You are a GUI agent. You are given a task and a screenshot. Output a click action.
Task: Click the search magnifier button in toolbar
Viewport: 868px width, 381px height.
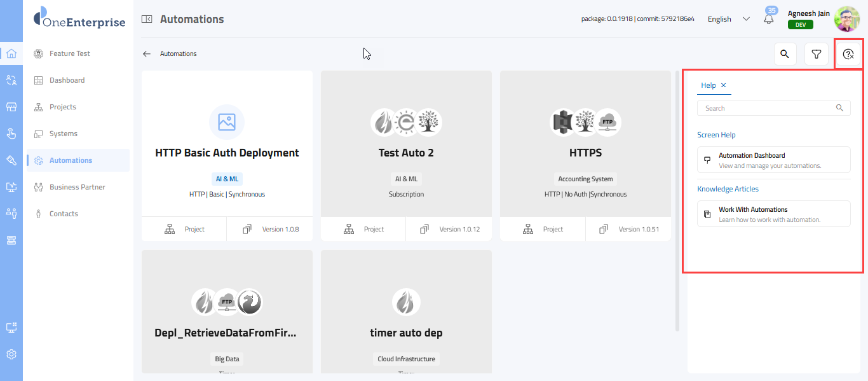tap(785, 54)
